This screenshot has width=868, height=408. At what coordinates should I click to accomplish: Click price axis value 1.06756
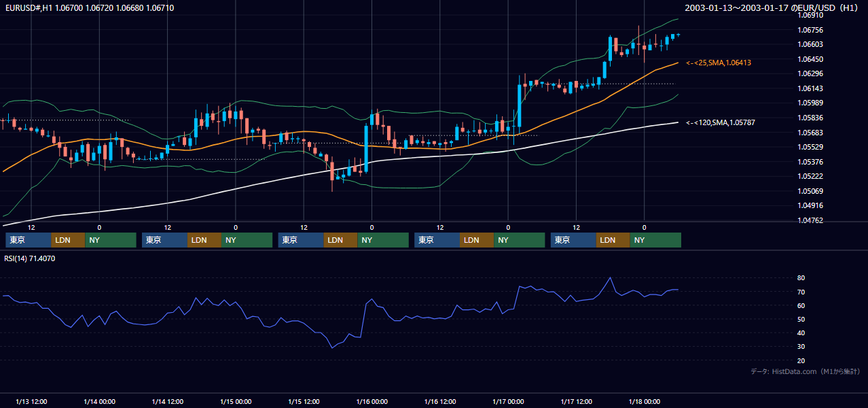point(810,30)
